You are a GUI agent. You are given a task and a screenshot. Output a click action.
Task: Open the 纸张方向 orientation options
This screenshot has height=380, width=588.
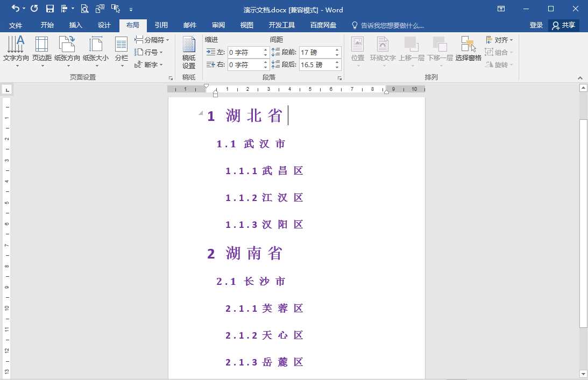(x=68, y=51)
